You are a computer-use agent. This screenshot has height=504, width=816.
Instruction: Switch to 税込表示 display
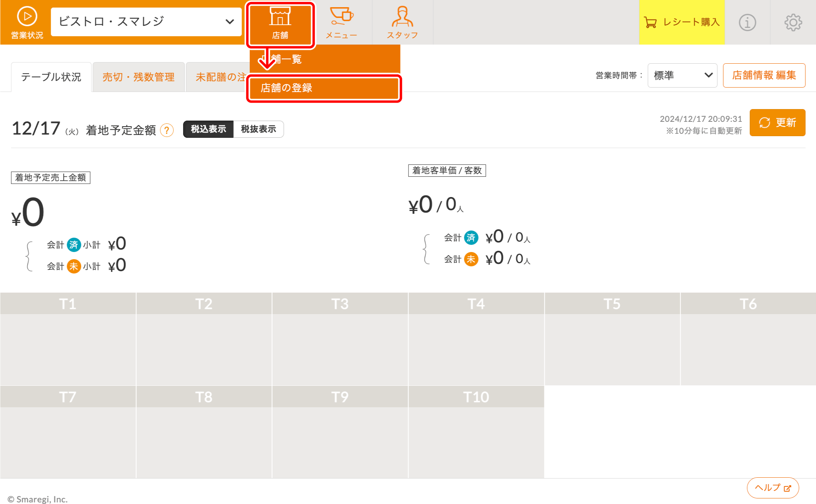[208, 129]
